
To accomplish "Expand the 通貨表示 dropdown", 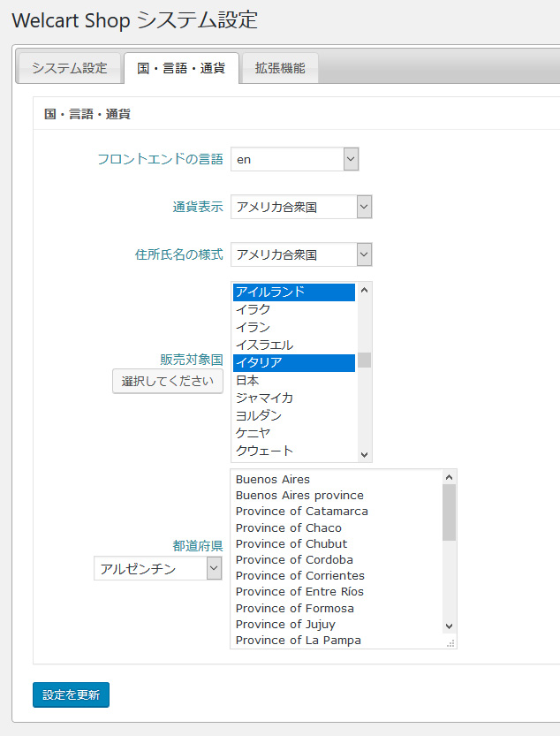I will (x=301, y=207).
